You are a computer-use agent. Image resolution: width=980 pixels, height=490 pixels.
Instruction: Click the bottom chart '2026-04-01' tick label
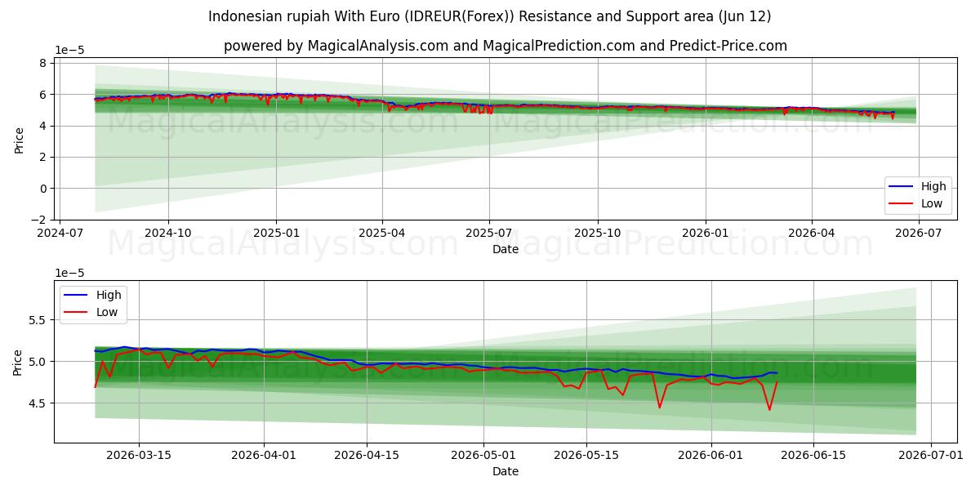click(265, 456)
